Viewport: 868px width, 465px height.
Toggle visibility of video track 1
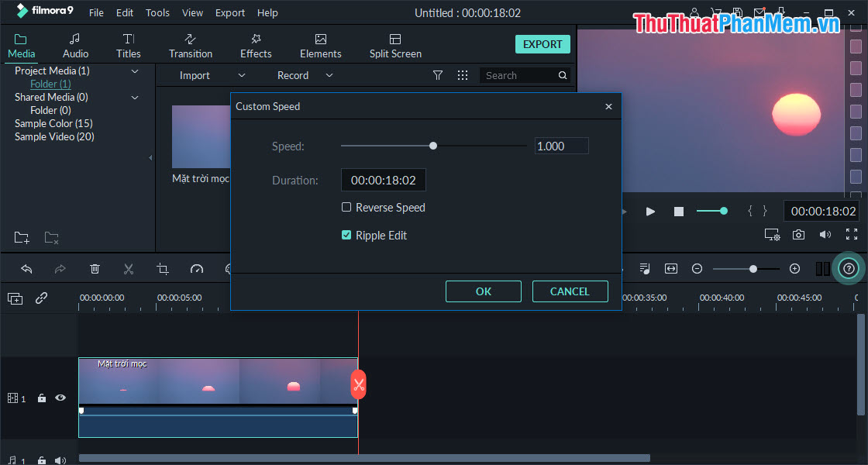click(x=60, y=398)
